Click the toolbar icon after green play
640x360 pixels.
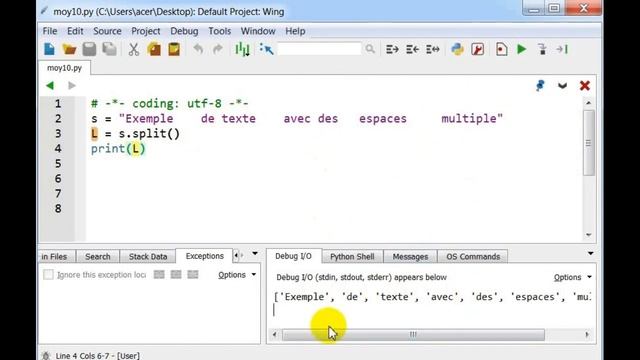(x=542, y=49)
